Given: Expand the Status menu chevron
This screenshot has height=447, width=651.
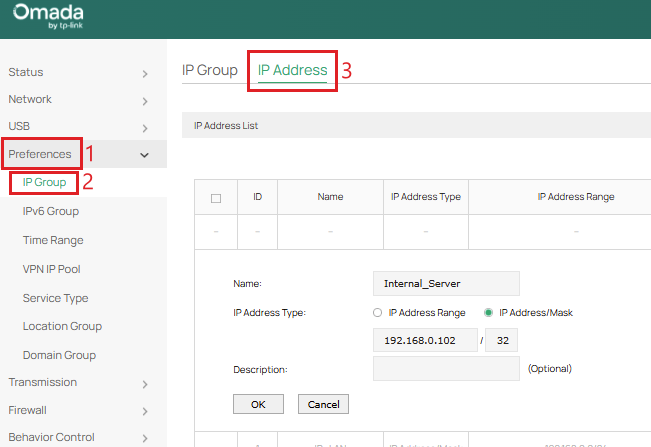Looking at the screenshot, I should tap(144, 74).
